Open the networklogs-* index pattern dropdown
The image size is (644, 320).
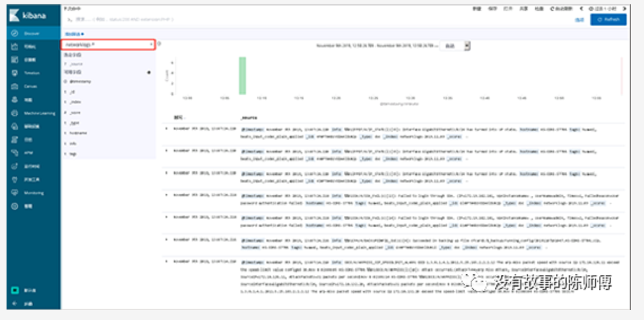click(x=108, y=44)
